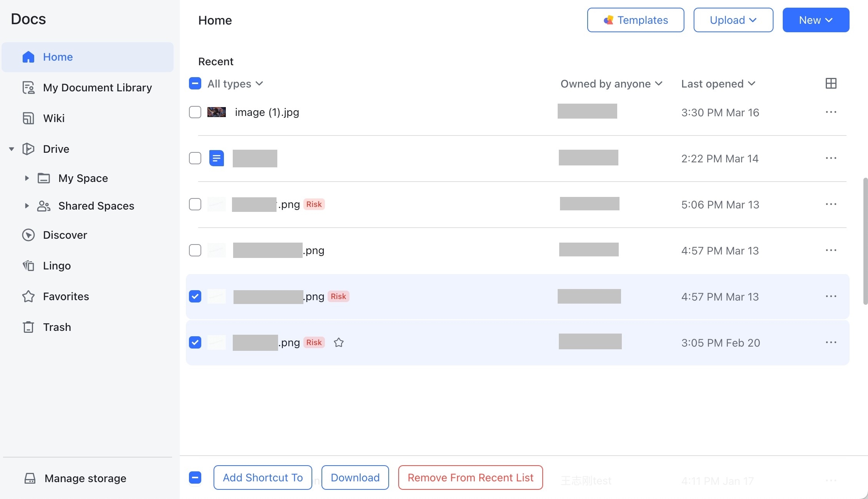Viewport: 868px width, 499px height.
Task: Open the Last opened sort dropdown
Action: pyautogui.click(x=718, y=84)
